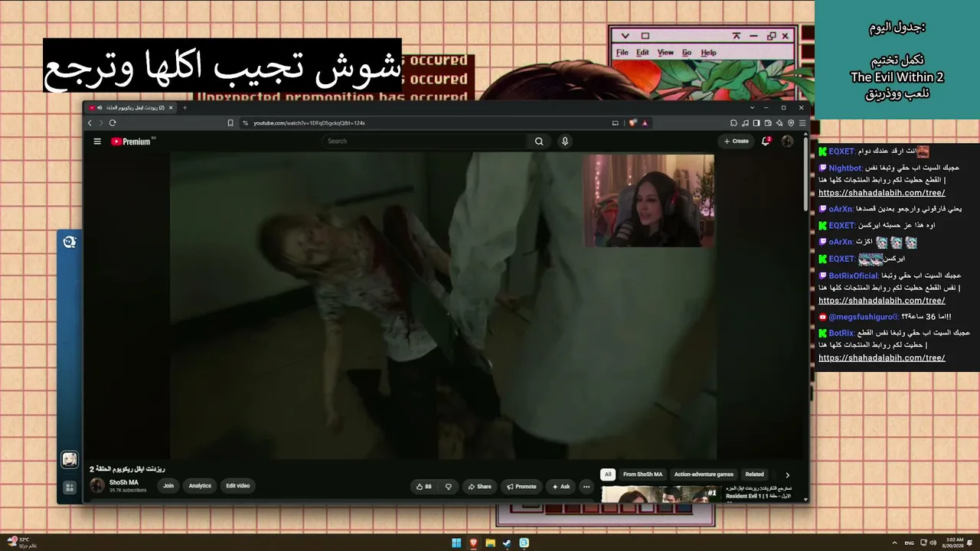The height and width of the screenshot is (551, 980).
Task: Mute the YouTube tab audio
Action: (100, 108)
